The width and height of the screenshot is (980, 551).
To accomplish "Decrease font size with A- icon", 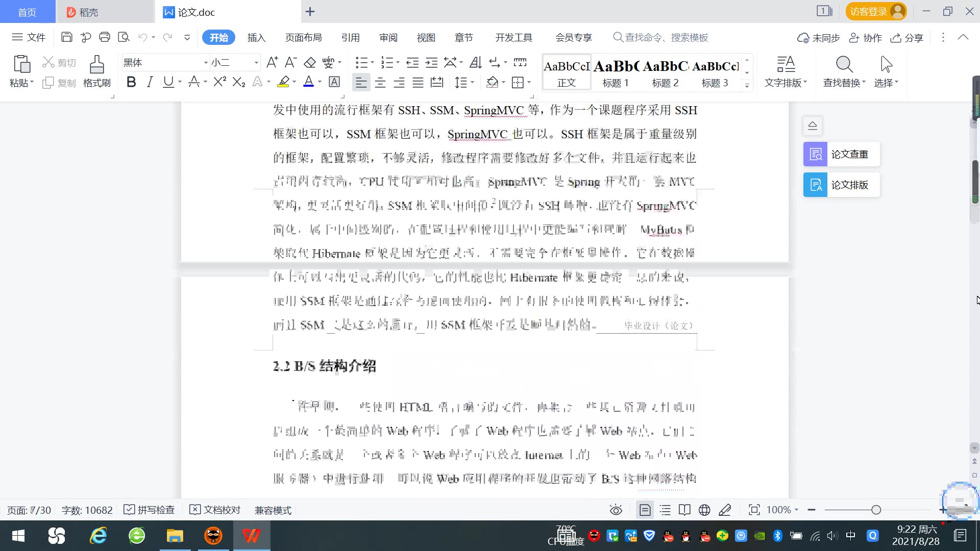I will (290, 62).
